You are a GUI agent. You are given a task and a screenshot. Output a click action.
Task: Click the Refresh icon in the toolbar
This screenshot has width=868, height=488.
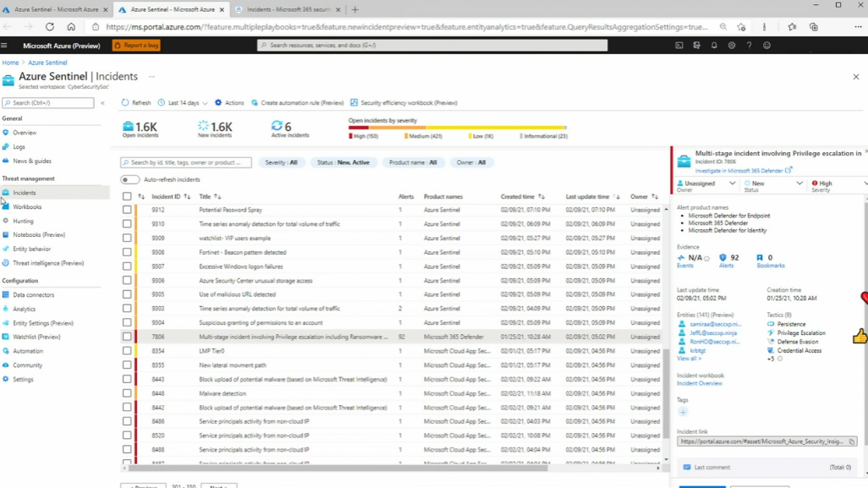pyautogui.click(x=125, y=102)
